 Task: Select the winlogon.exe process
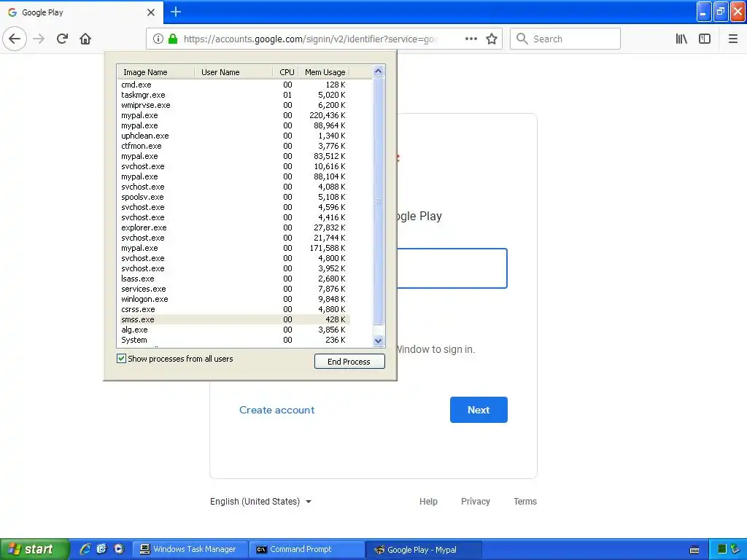[233, 299]
